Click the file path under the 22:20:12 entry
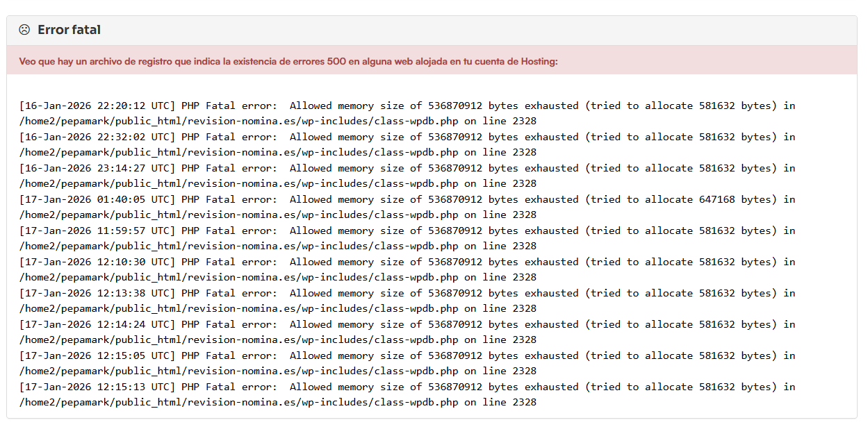This screenshot has width=868, height=427. [238, 122]
